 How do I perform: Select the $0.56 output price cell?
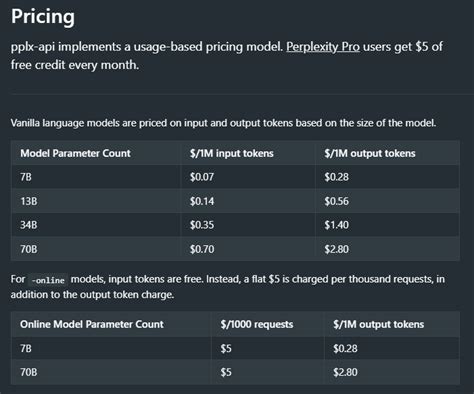tap(337, 201)
